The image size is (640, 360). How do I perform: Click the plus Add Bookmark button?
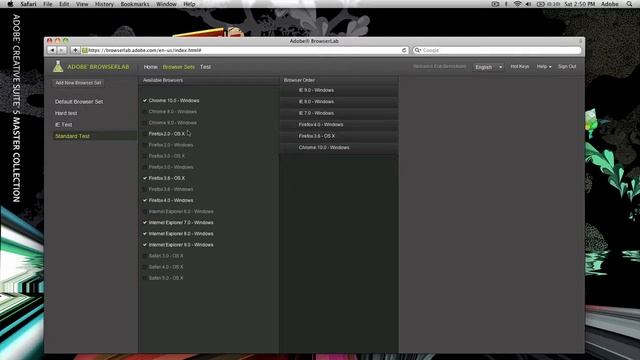pos(75,50)
